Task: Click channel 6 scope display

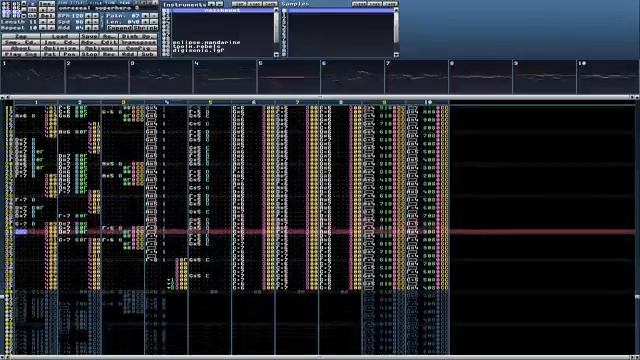Action: point(353,77)
